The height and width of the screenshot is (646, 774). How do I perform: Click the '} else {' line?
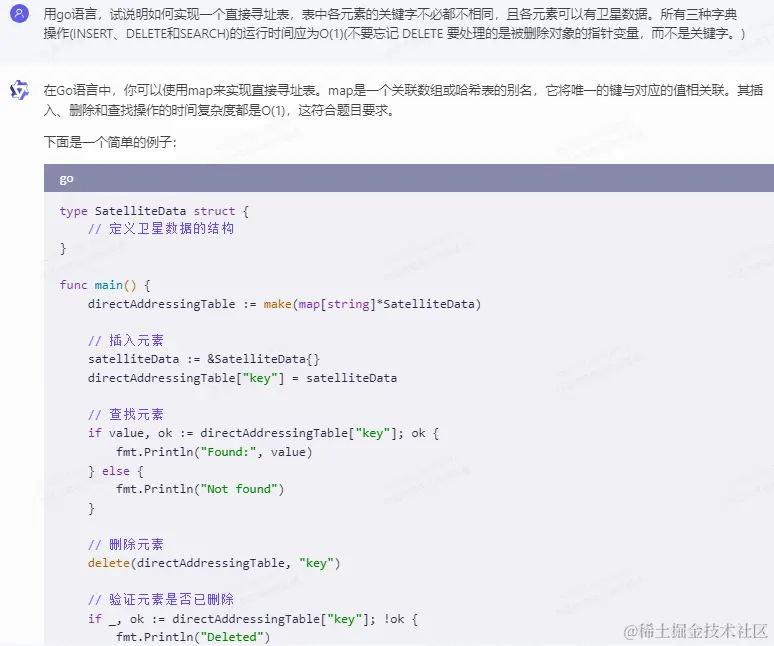[x=116, y=471]
